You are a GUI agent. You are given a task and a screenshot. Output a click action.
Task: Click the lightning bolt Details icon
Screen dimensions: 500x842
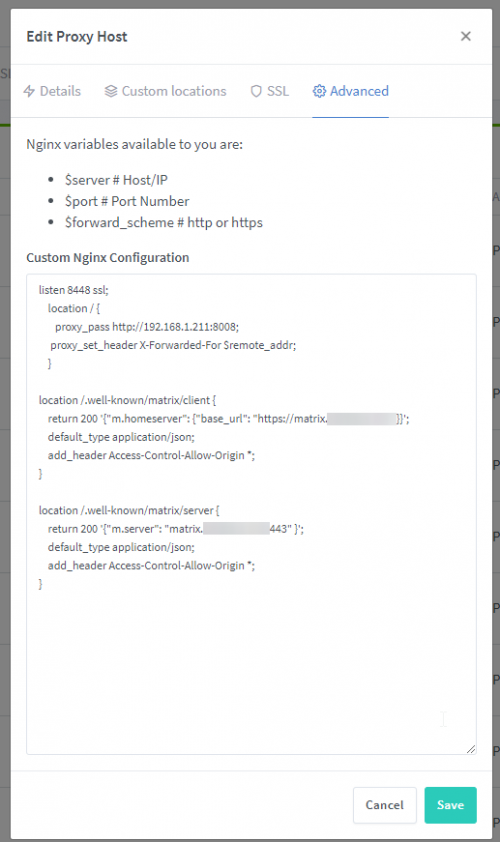(x=29, y=91)
